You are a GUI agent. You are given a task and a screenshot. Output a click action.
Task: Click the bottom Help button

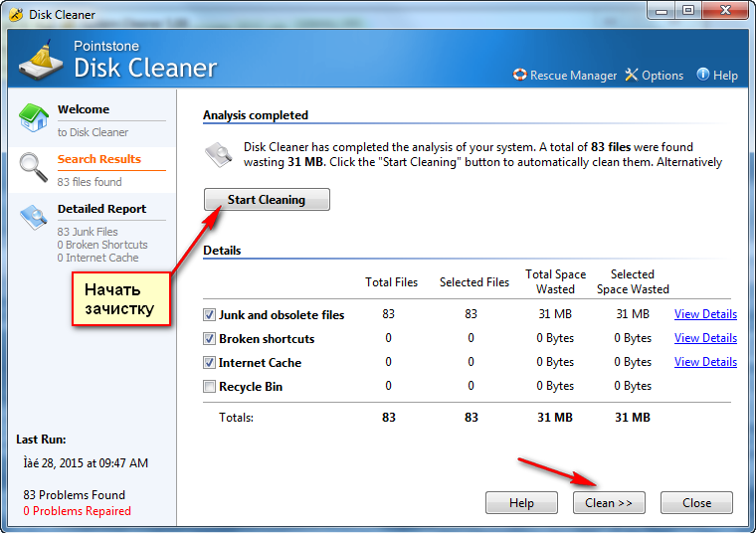(521, 502)
